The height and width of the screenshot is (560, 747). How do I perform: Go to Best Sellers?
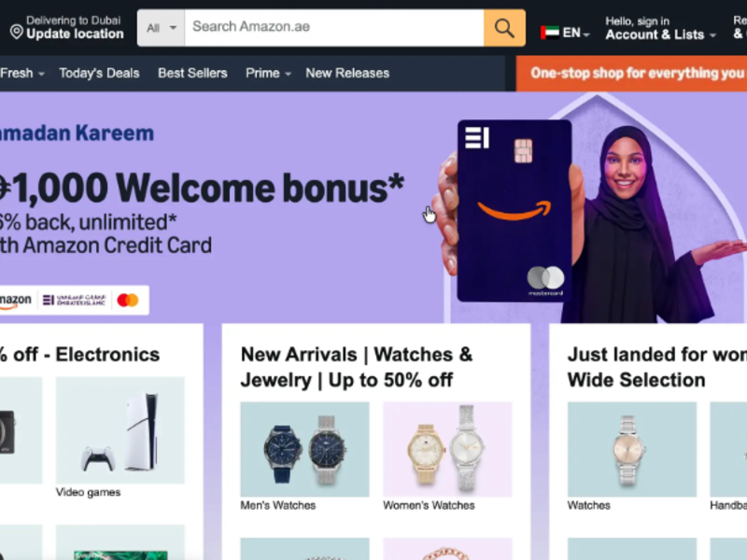click(192, 74)
